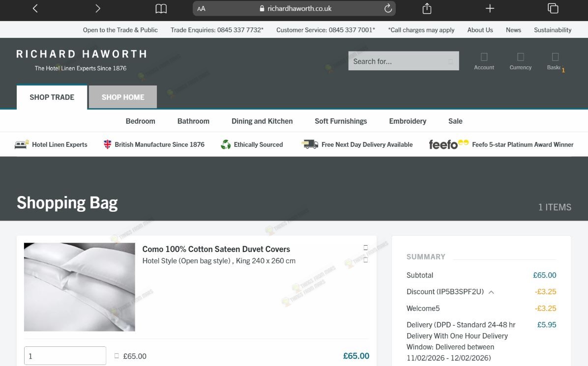Click the delivery truck icon
The image size is (588, 366).
tap(310, 144)
